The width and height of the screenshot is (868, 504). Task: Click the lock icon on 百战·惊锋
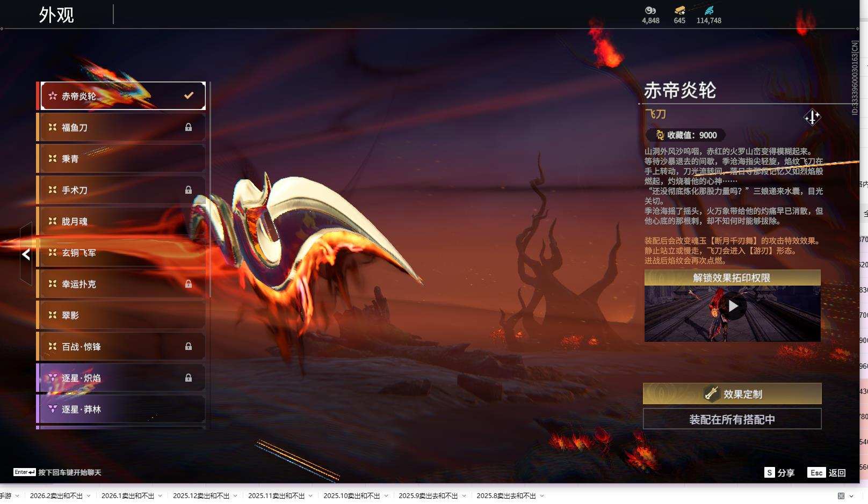(x=189, y=346)
